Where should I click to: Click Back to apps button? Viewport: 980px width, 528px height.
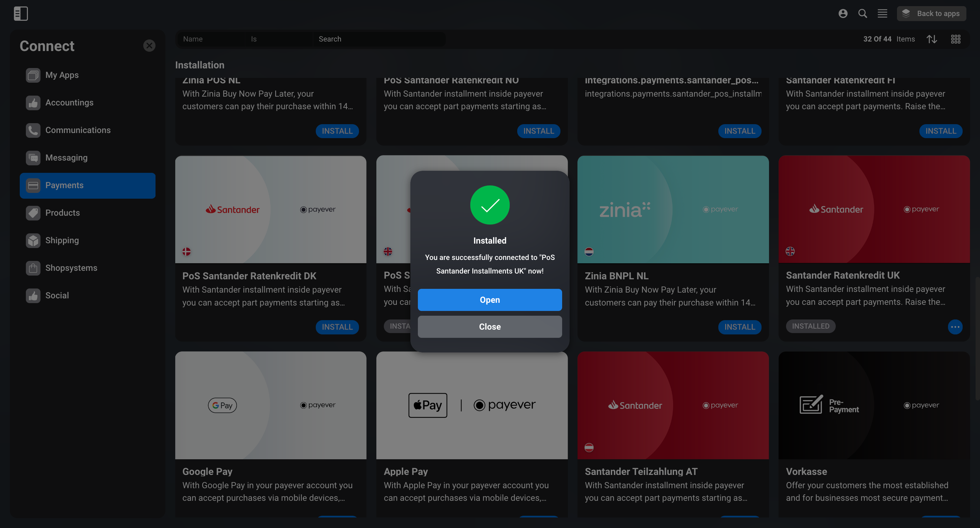click(931, 14)
